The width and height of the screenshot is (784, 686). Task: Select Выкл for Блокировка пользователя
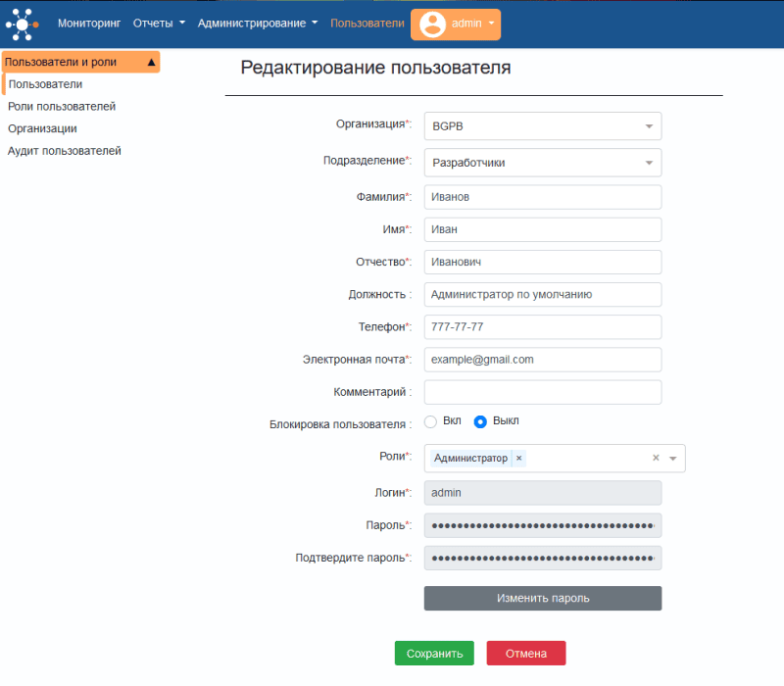pyautogui.click(x=479, y=421)
